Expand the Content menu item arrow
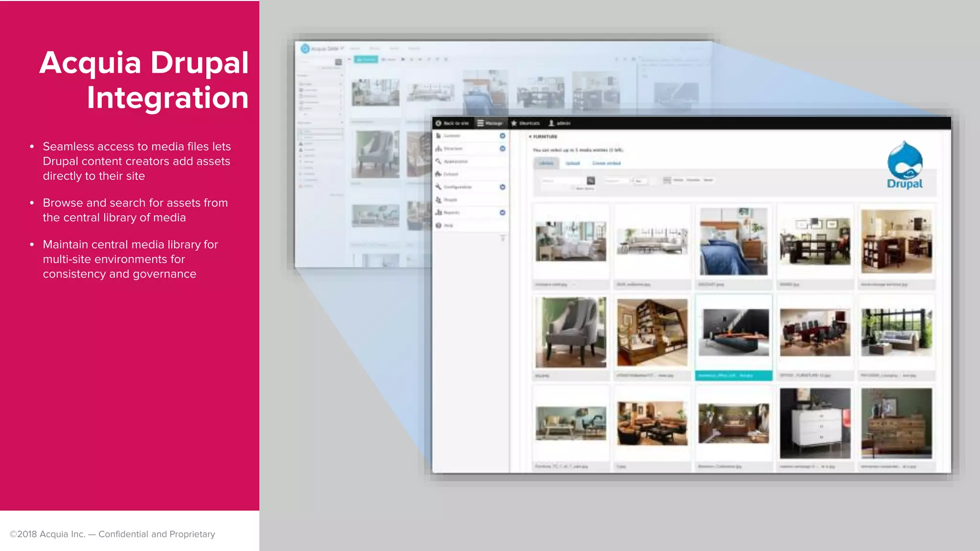The height and width of the screenshot is (551, 980). click(x=502, y=136)
